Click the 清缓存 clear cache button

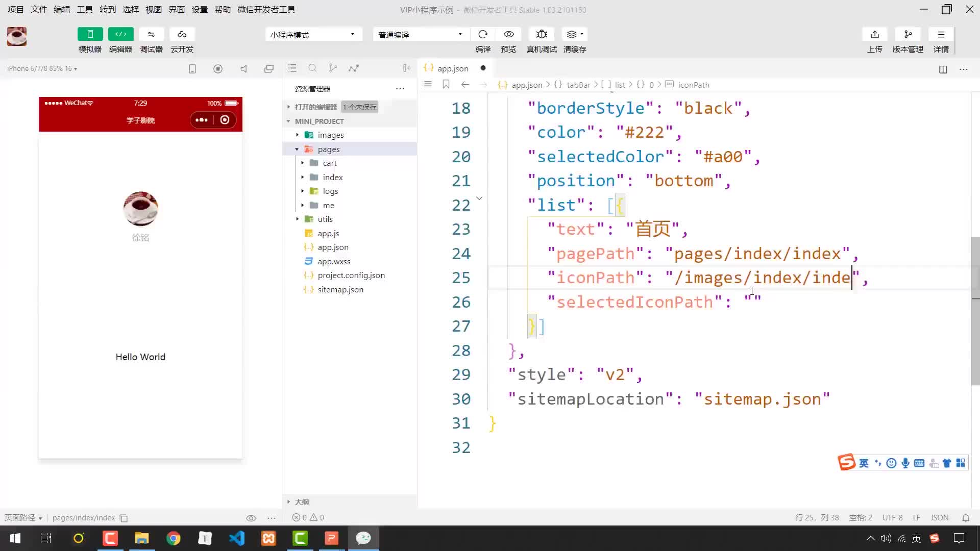pos(575,40)
